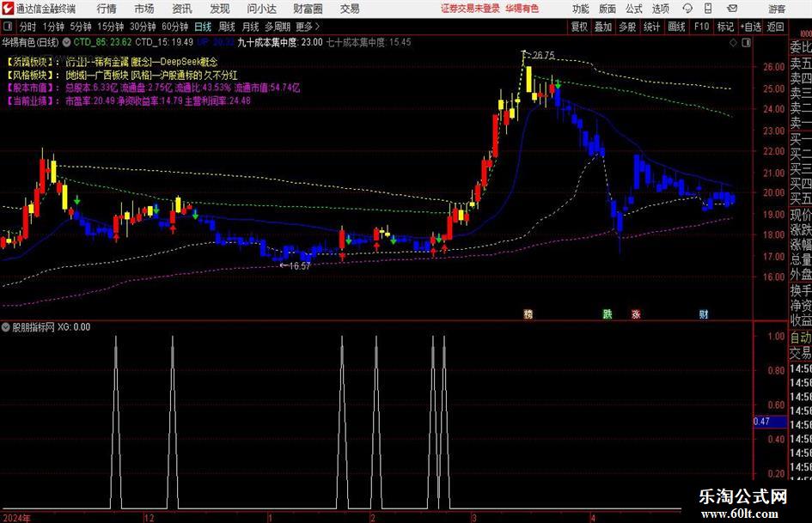Click the CTD_15: 19.49 indicator value
The image size is (812, 523).
[x=164, y=42]
